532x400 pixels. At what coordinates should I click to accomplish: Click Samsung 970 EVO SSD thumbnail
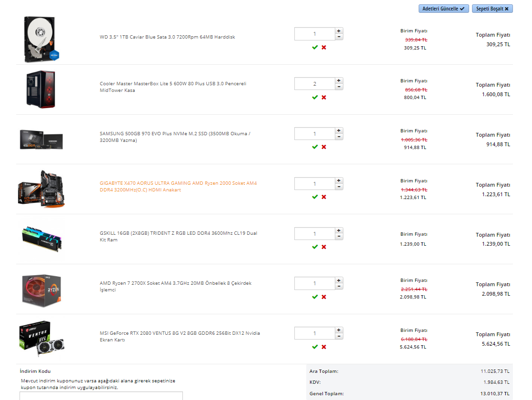[x=41, y=140]
